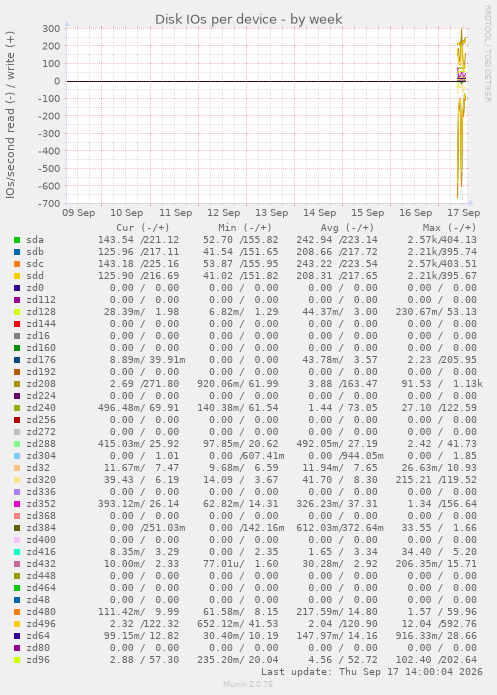Click the 'Last update: Thu Sep 17 14:00:04 2026' text

pyautogui.click(x=372, y=672)
